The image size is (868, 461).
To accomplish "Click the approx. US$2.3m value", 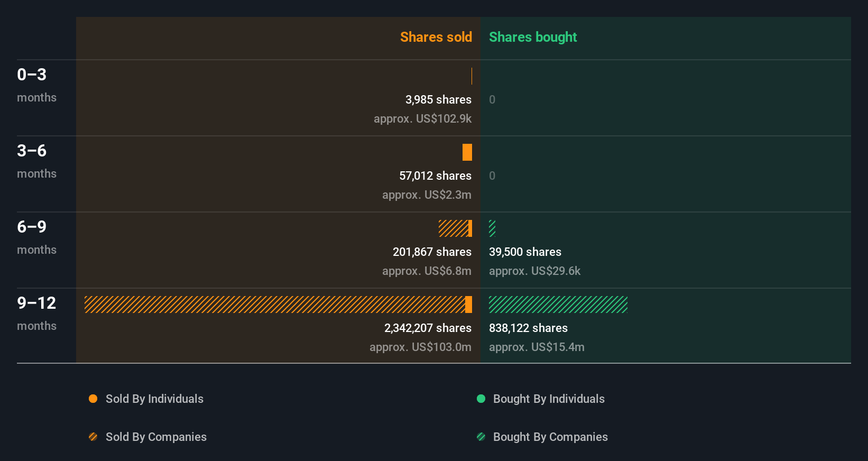I will [x=427, y=195].
